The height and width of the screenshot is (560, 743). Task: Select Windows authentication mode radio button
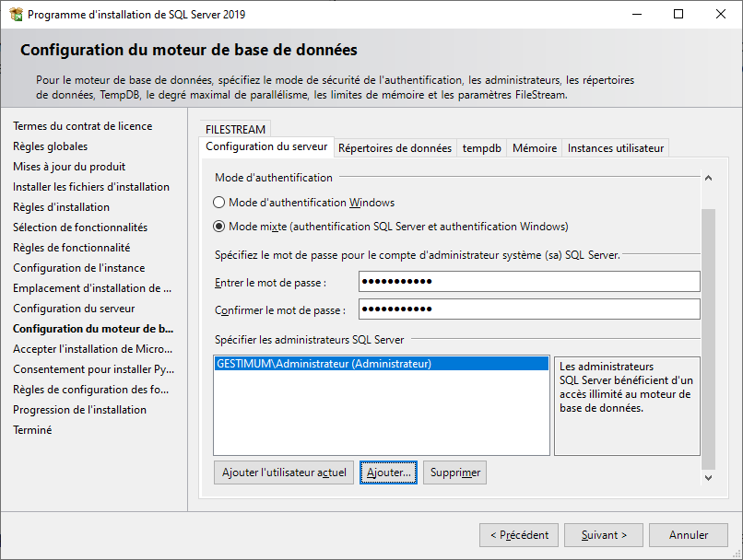[x=218, y=203]
